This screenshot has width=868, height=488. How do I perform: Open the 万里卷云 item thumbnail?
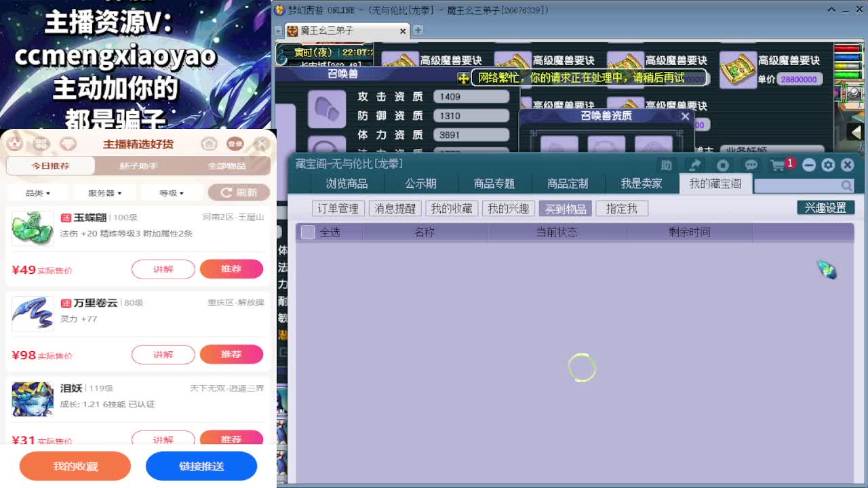(32, 313)
